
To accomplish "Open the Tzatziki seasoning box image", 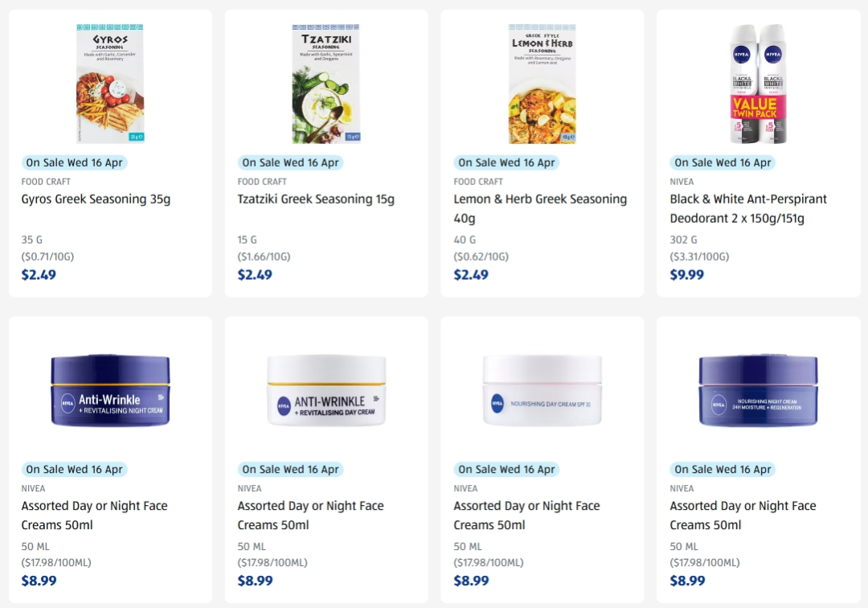I will (326, 84).
